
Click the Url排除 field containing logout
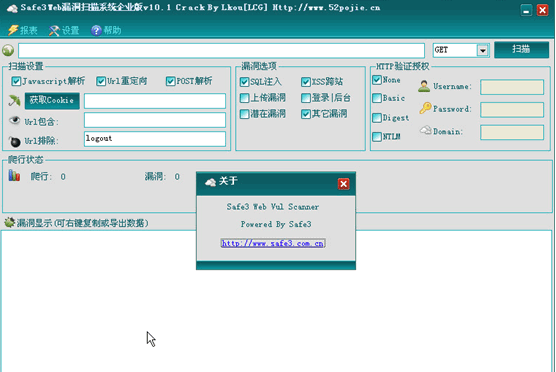point(155,139)
